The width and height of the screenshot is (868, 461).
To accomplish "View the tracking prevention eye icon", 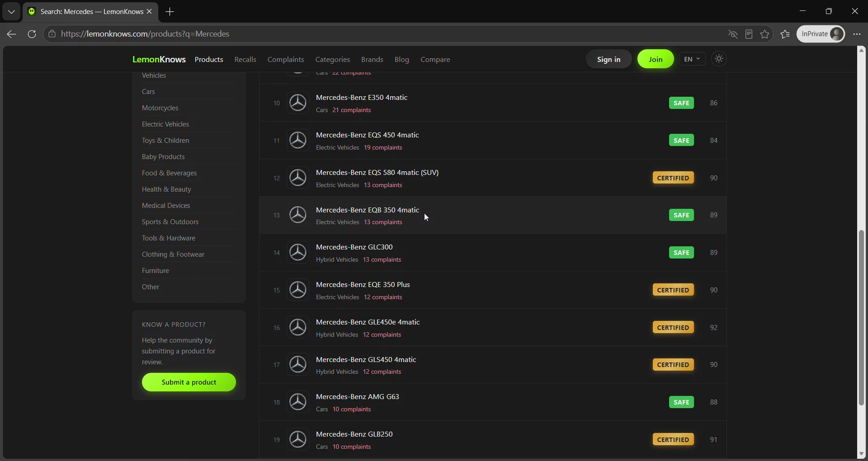I will (x=733, y=34).
